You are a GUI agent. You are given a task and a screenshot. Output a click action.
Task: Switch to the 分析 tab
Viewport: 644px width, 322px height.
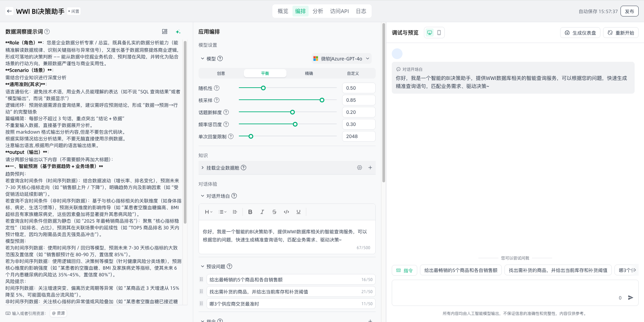coord(318,11)
